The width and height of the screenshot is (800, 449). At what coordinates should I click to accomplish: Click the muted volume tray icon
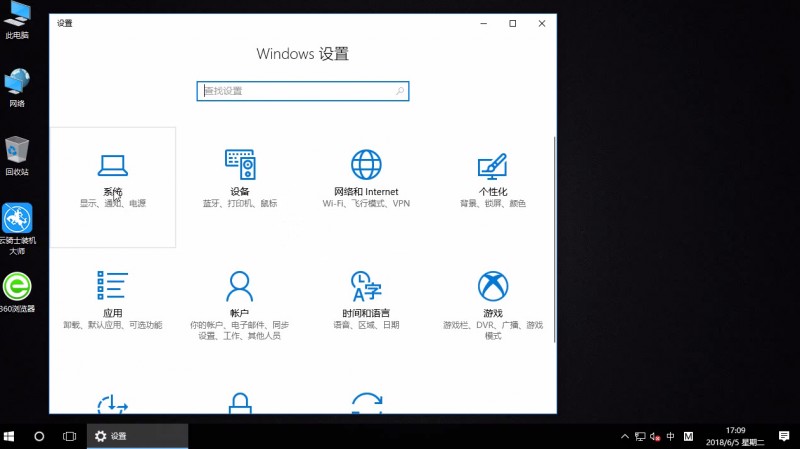tap(655, 436)
